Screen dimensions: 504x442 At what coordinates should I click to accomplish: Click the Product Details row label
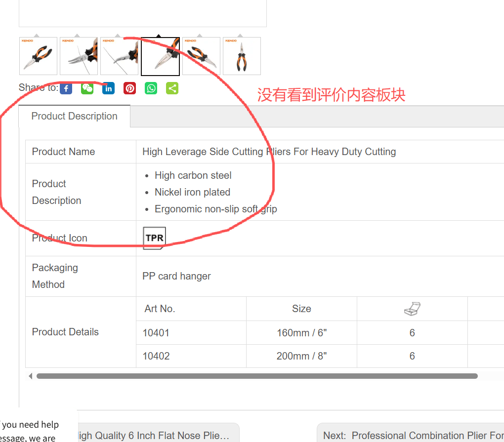65,332
